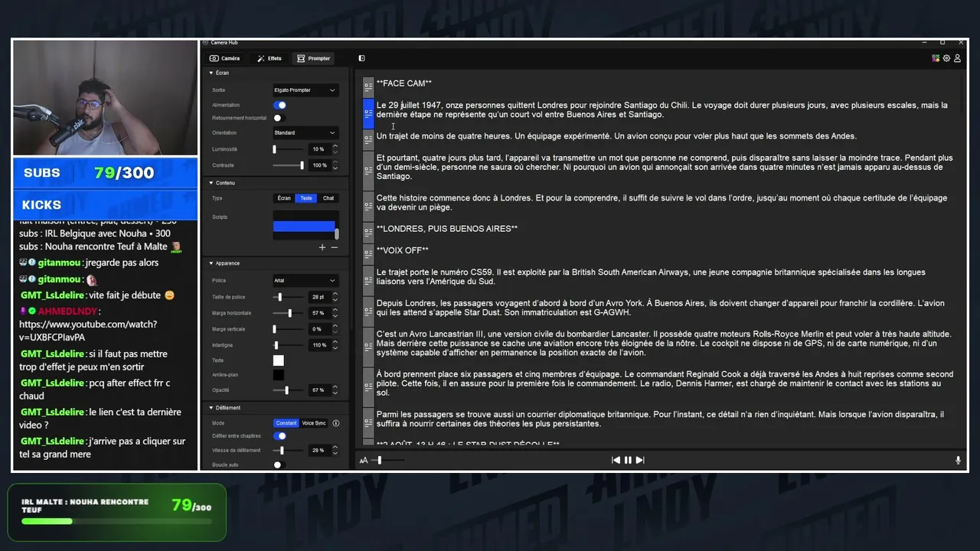Select handle for **VOIX OFF** line
Screen dimensions: 980x551
368,253
